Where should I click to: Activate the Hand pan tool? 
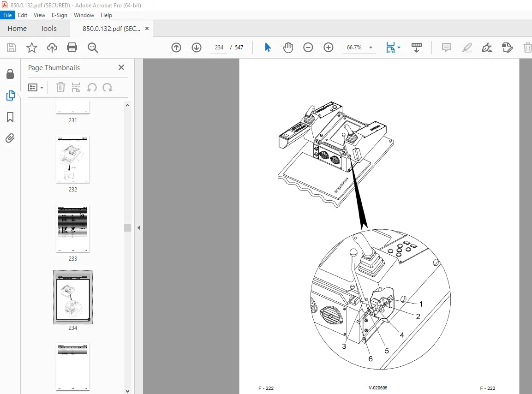pos(288,48)
